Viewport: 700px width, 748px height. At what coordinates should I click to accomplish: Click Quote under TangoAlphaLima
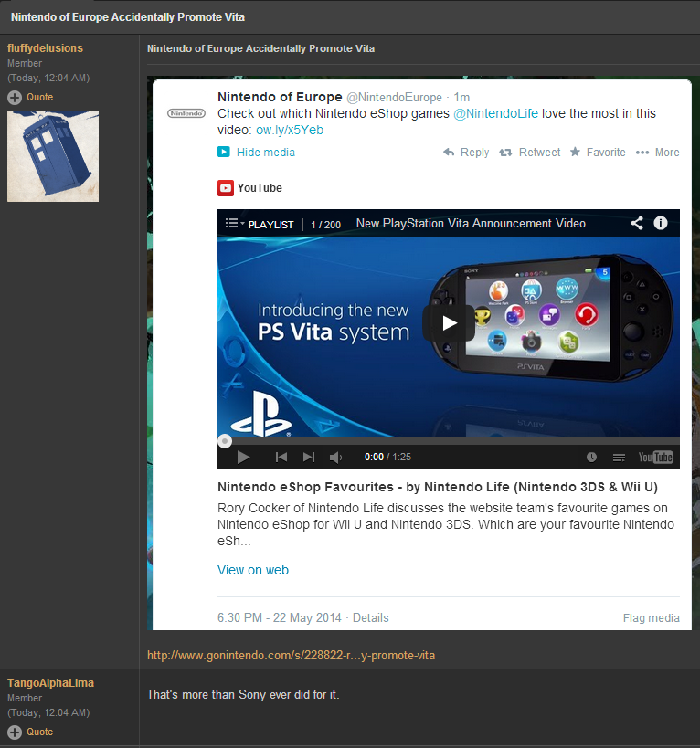[x=39, y=732]
